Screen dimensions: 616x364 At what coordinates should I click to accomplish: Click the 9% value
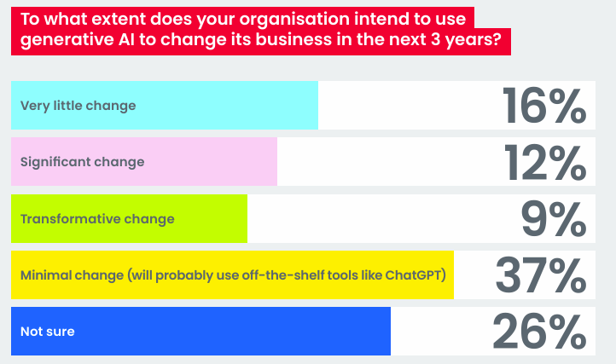click(554, 219)
